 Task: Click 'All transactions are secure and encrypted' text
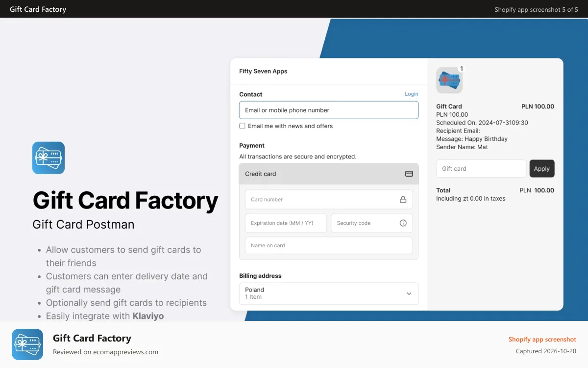tap(298, 157)
